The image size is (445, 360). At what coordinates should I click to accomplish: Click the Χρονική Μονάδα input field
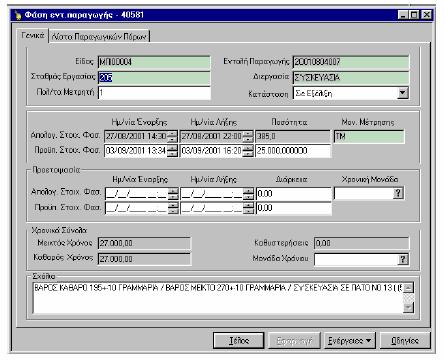tap(363, 193)
